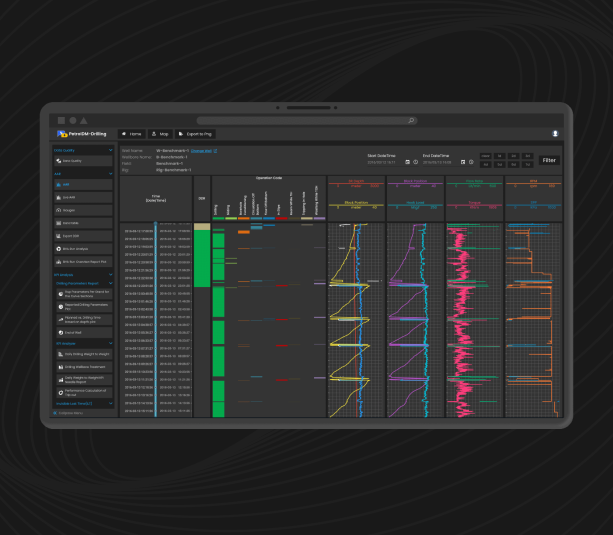
Task: Click the red Bit Depth track header
Action: [x=356, y=183]
